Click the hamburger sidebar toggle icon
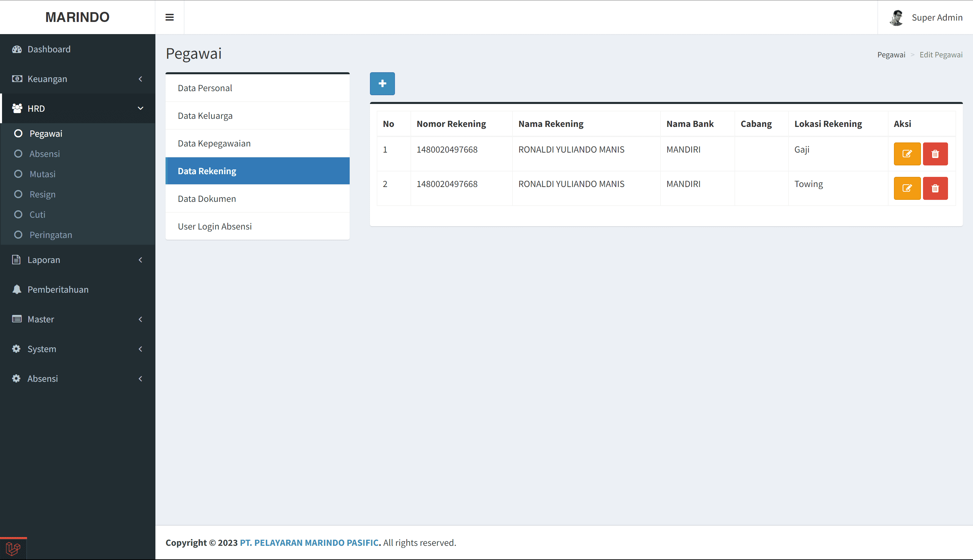The height and width of the screenshot is (560, 973). 169,17
